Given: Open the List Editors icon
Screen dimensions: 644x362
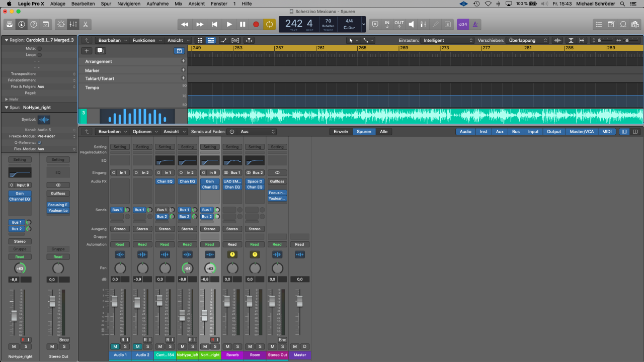Looking at the screenshot, I should (x=599, y=24).
